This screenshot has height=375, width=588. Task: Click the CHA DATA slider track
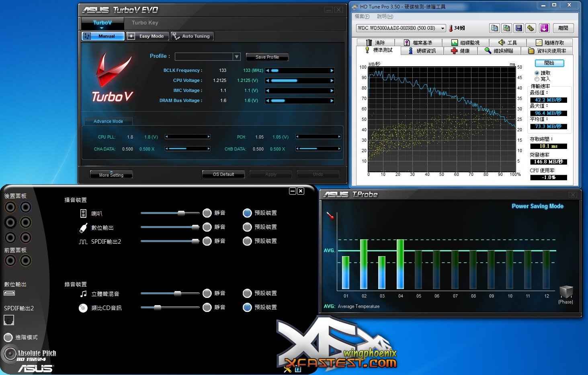188,149
